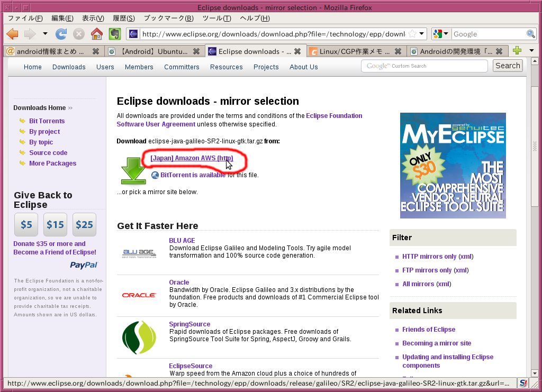Open Eclipse Foundation Software User Agreement link
Screen dimensions: 542x392
[240, 120]
